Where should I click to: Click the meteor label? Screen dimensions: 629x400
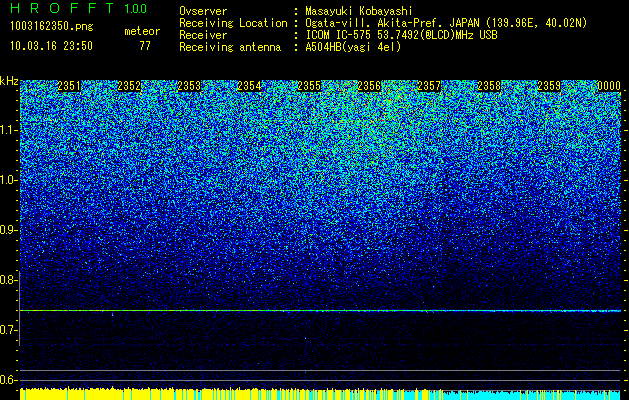pyautogui.click(x=142, y=31)
